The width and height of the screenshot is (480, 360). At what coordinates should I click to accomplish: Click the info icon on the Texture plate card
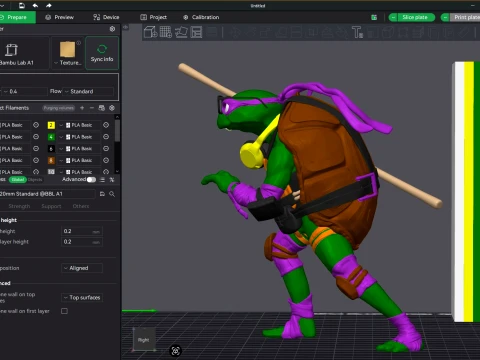coord(79,43)
